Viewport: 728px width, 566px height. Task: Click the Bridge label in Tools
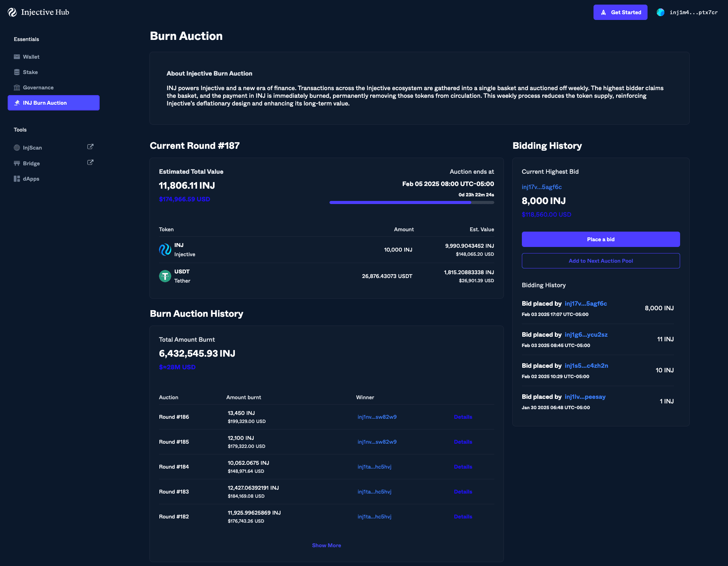[31, 163]
